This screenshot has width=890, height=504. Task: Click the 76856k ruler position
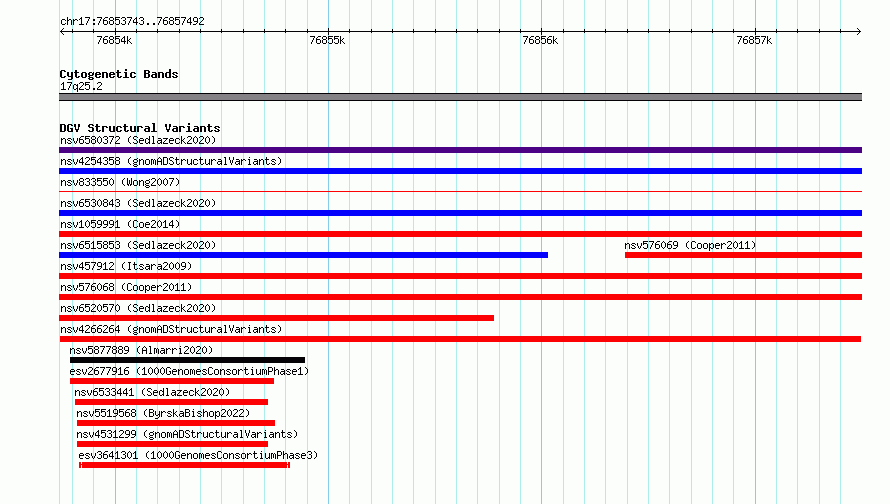pyautogui.click(x=540, y=40)
